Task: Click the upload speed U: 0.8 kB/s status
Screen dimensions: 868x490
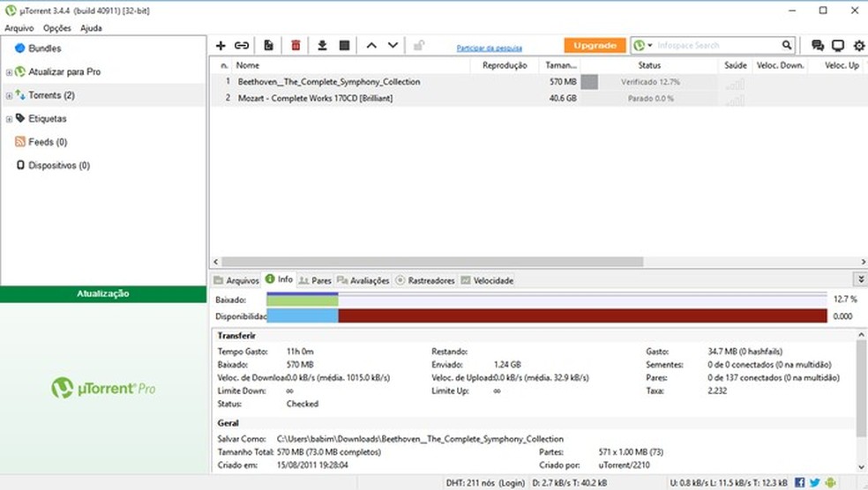Action: point(729,483)
